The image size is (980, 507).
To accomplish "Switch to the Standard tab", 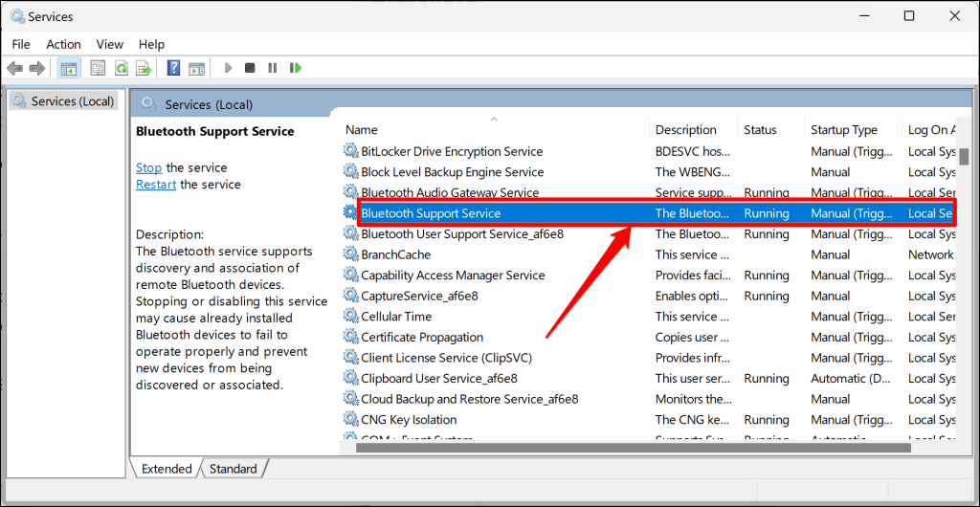I will click(234, 469).
